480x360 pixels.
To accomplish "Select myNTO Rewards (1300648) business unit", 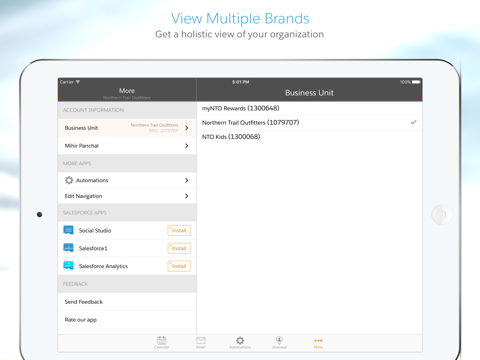I will point(309,108).
